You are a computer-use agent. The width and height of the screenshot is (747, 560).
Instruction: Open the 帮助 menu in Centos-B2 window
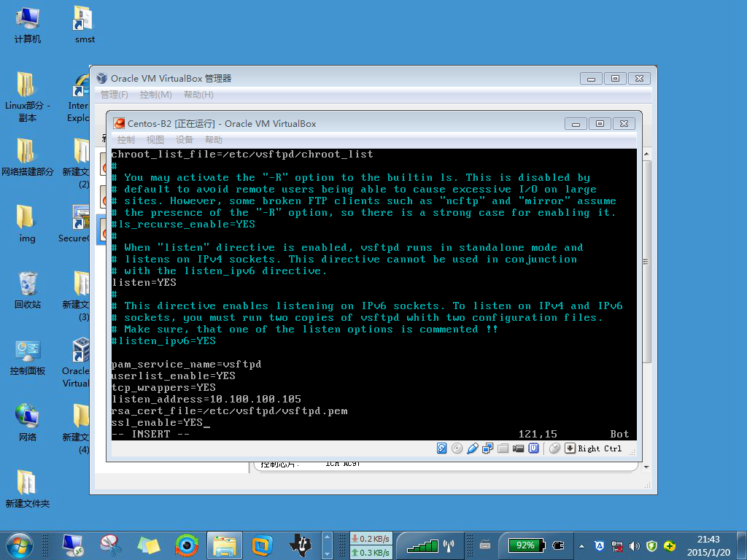214,140
